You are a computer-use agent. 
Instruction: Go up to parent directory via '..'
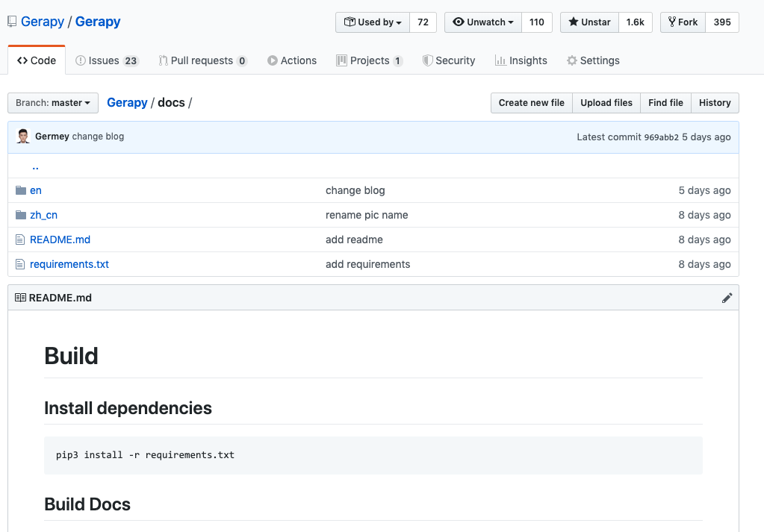35,167
